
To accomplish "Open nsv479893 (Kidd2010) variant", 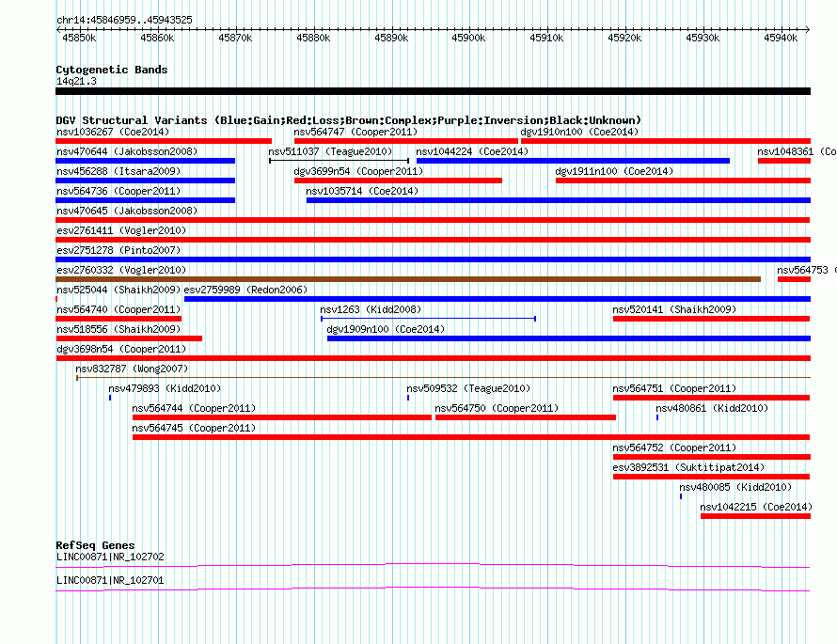I will click(110, 398).
